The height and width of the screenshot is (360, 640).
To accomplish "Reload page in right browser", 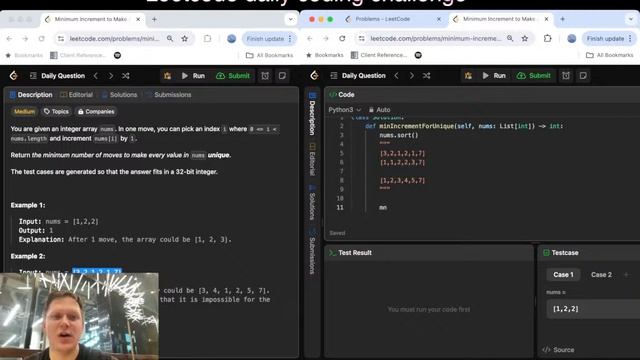I will 342,38.
